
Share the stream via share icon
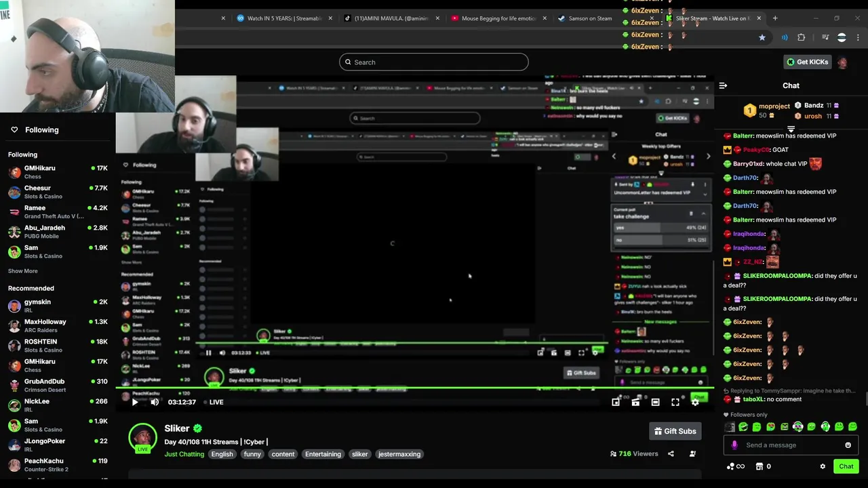671,454
